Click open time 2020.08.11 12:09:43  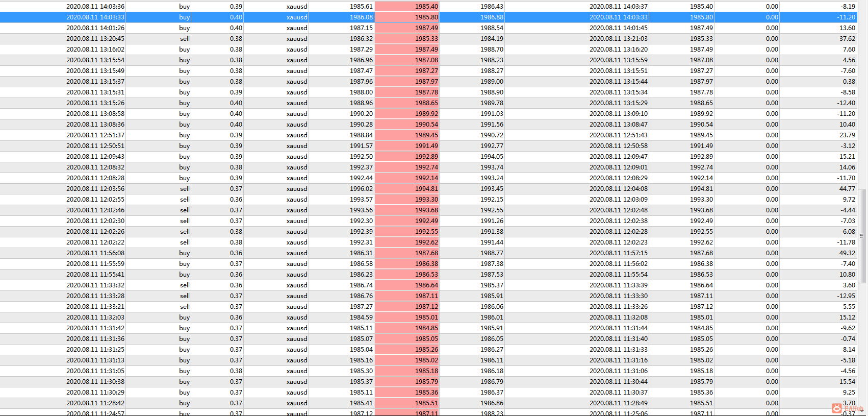point(95,157)
